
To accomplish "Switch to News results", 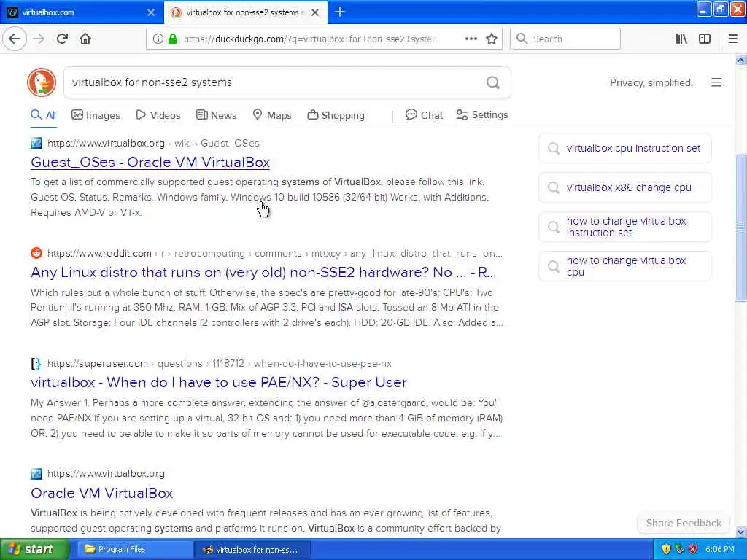I will (216, 115).
